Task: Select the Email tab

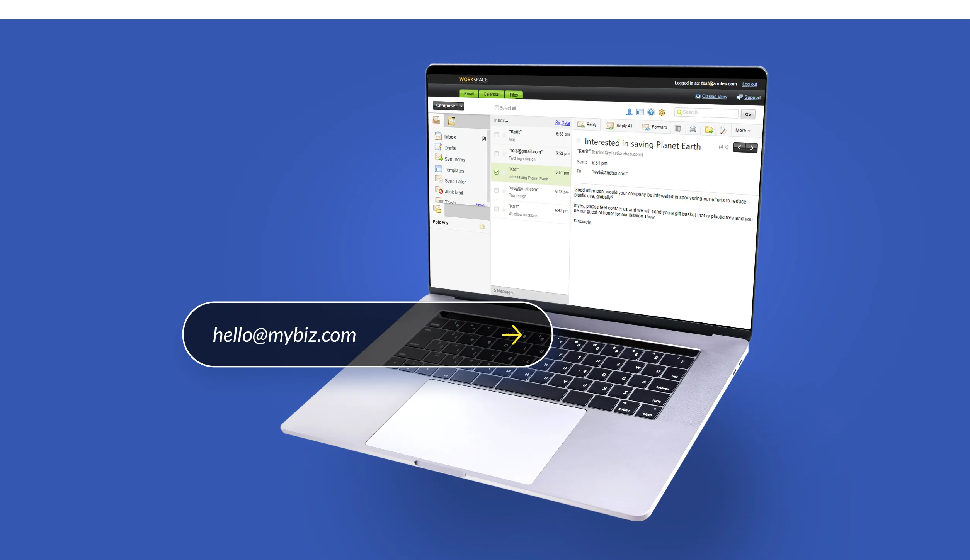Action: tap(469, 94)
